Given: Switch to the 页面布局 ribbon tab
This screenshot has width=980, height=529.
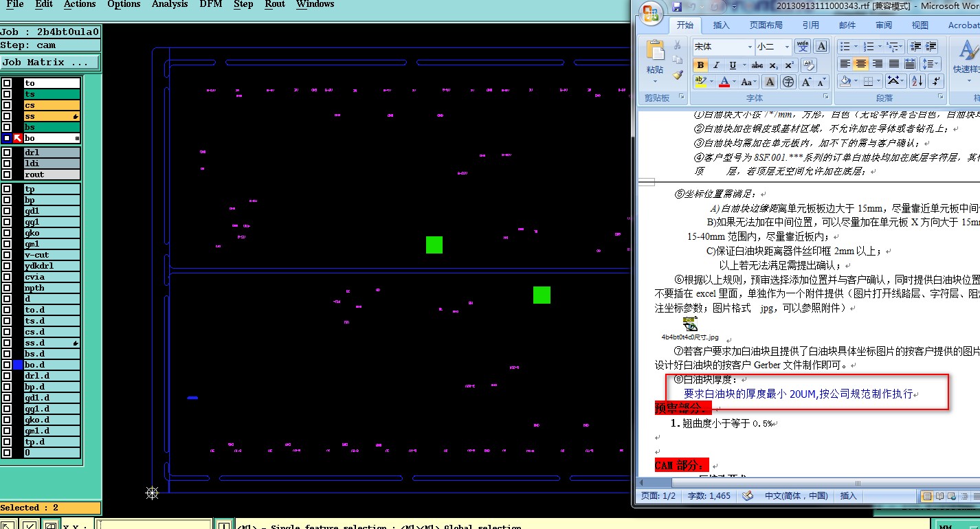Looking at the screenshot, I should click(766, 25).
